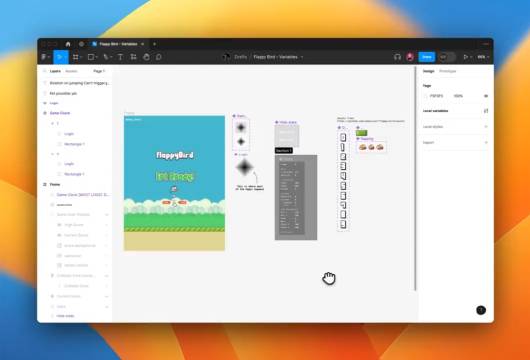Open local variables settings icon
Viewport: 530px width, 360px height.
point(486,111)
